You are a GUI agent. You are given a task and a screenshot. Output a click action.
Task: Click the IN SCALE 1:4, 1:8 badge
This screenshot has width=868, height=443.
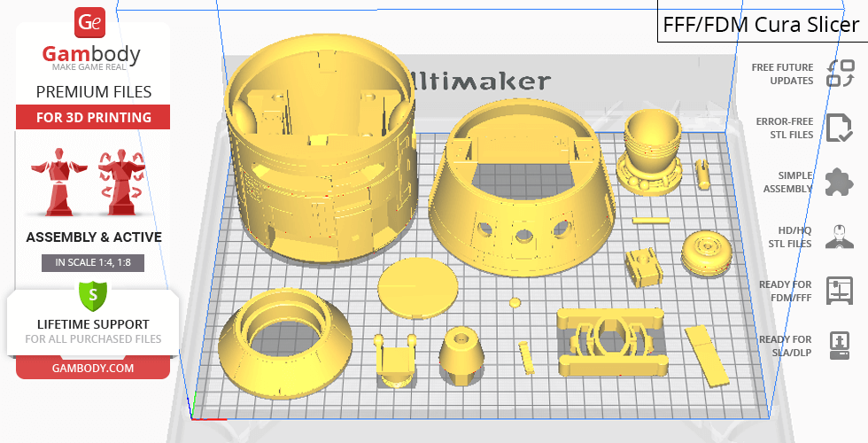(x=93, y=262)
